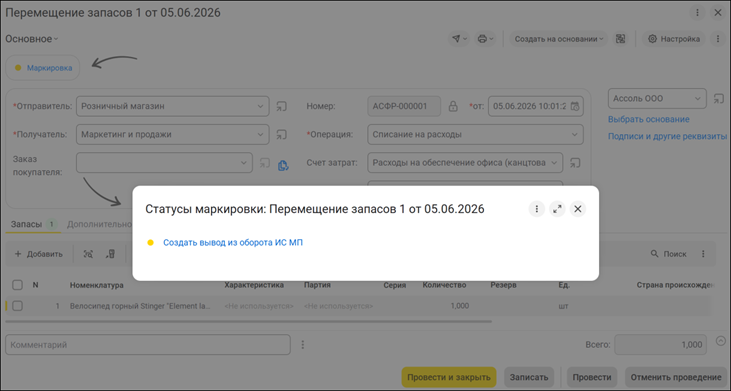
Task: Open the Отправитель record icon
Action: click(281, 107)
